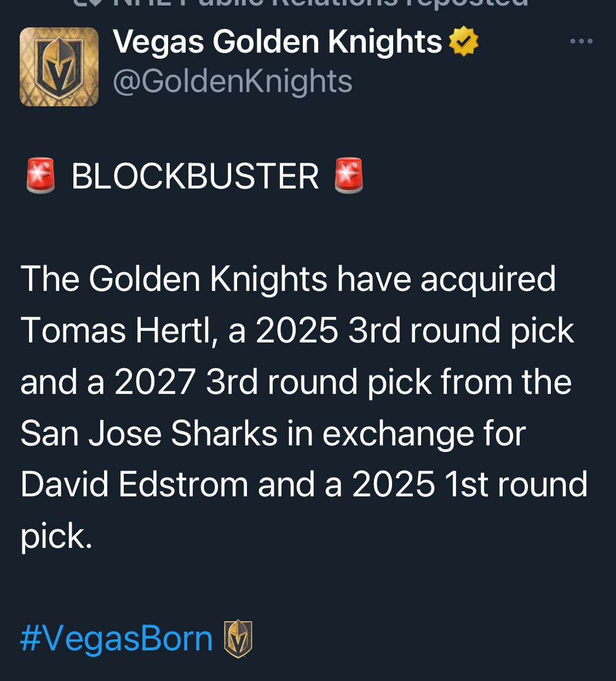The height and width of the screenshot is (681, 616).
Task: Click the San Jose Sharks text line
Action: pos(273,433)
